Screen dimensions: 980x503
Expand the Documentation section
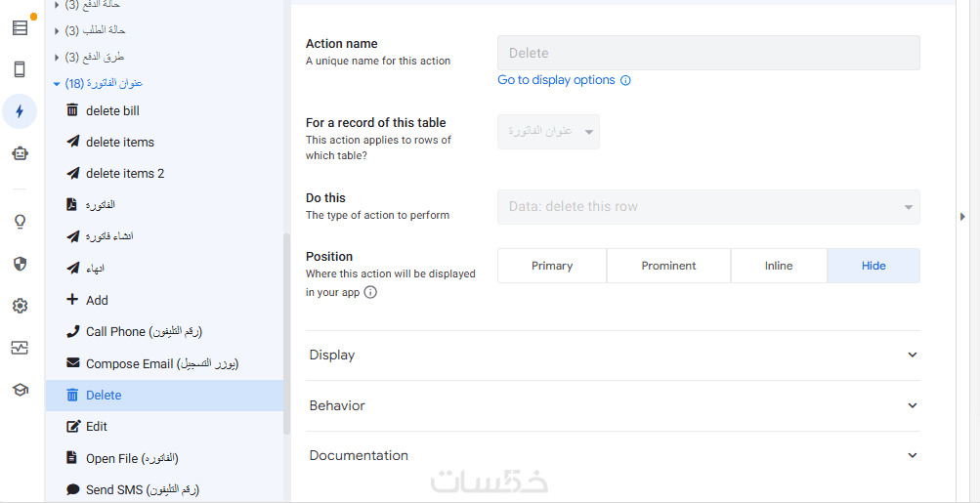(x=613, y=456)
